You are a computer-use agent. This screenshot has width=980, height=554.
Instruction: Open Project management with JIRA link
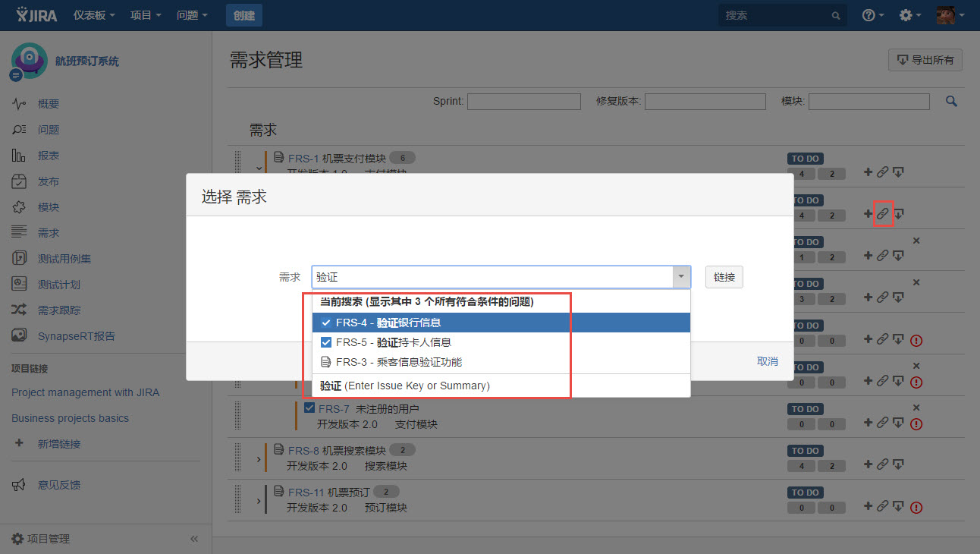pyautogui.click(x=85, y=392)
